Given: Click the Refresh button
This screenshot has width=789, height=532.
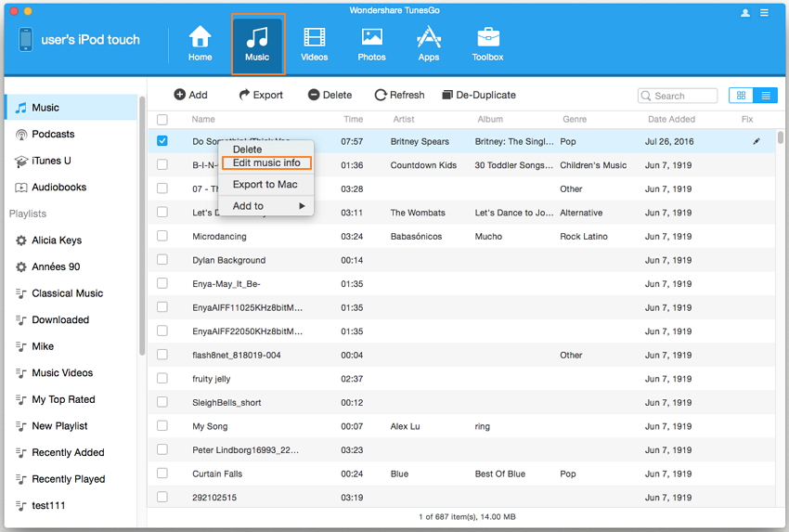Looking at the screenshot, I should coord(399,95).
